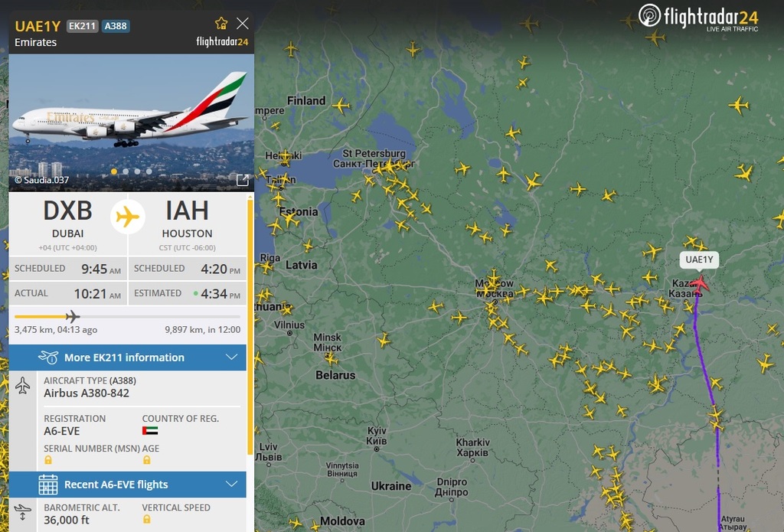Screen dimensions: 784x532
Task: Show the fourth aircraft photo dot
Action: click(149, 171)
